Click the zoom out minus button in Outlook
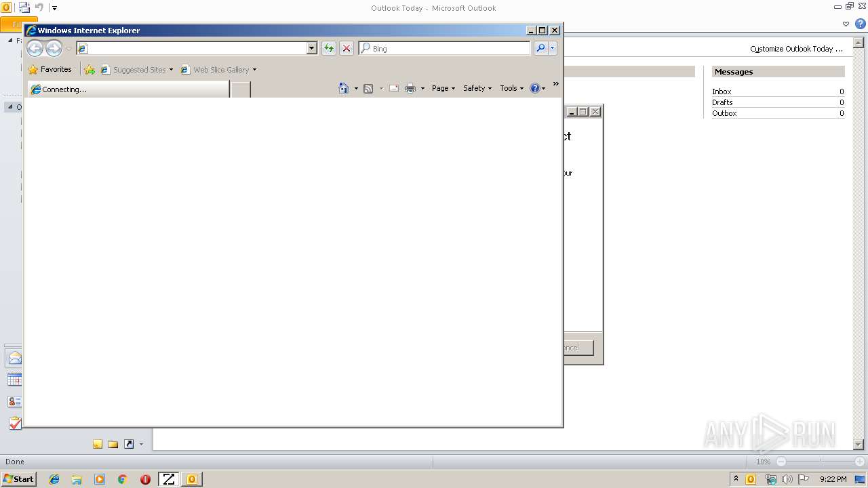The width and height of the screenshot is (868, 488). (781, 462)
